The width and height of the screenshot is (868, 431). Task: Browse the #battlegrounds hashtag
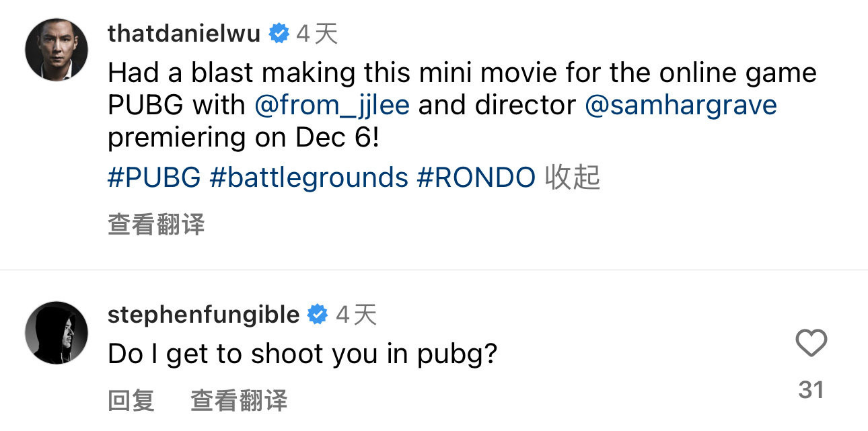309,178
